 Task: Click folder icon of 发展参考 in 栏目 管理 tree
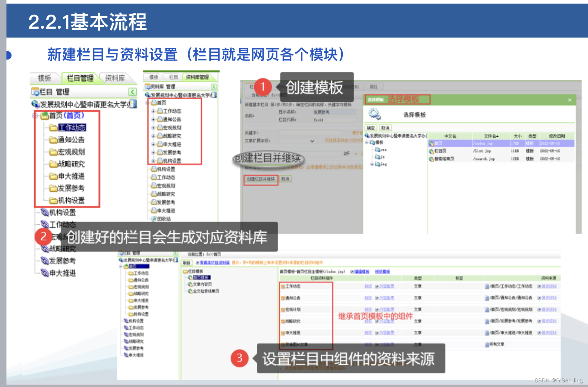click(53, 188)
